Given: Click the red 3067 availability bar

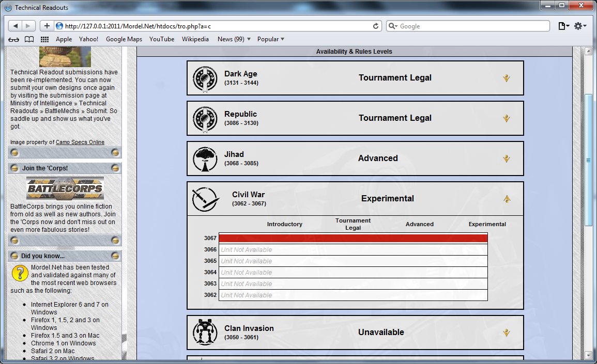Looking at the screenshot, I should pyautogui.click(x=353, y=238).
